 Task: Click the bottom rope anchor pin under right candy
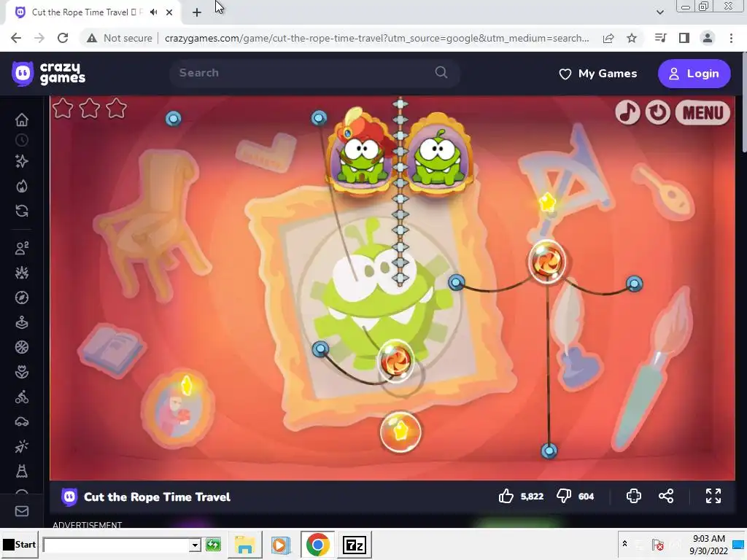[549, 451]
